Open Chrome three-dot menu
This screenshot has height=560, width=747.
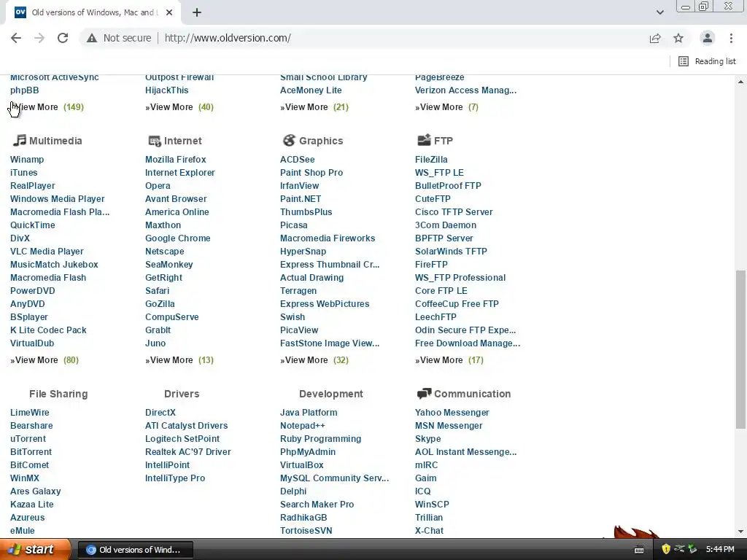[x=731, y=38]
